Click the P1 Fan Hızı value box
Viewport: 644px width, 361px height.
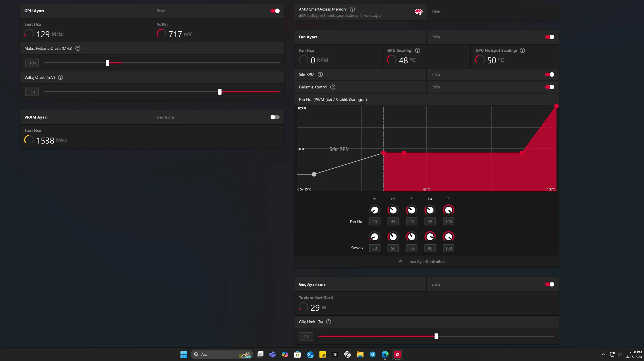click(x=375, y=222)
